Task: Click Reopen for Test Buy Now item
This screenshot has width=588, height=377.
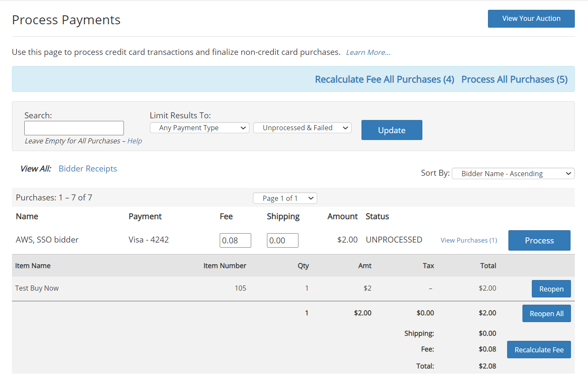Action: 551,289
